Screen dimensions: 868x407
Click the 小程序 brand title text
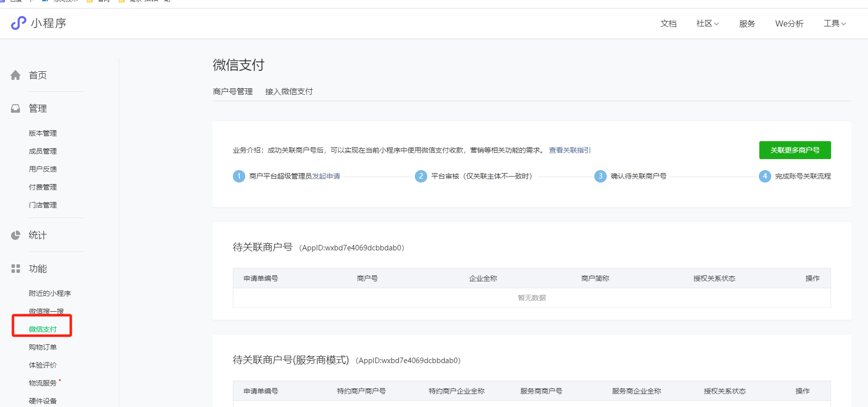click(x=48, y=23)
